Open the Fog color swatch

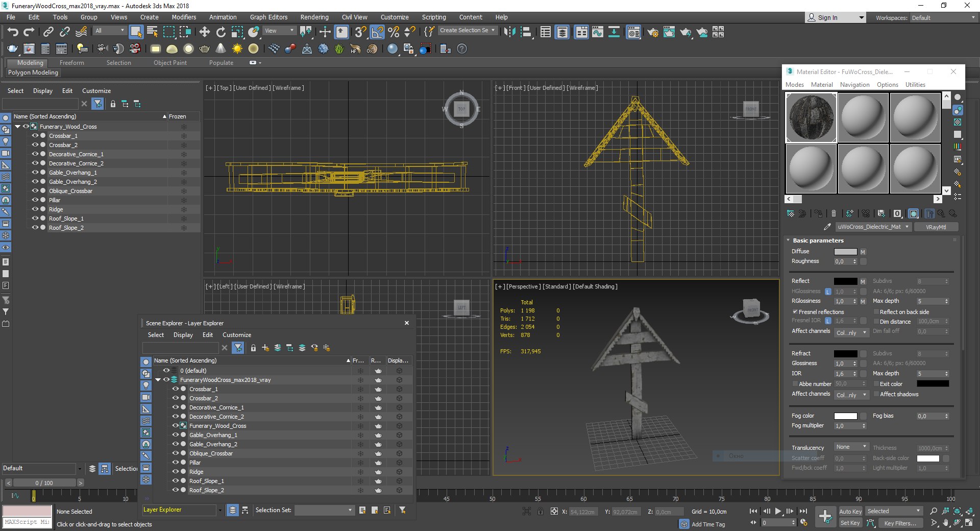tap(845, 416)
